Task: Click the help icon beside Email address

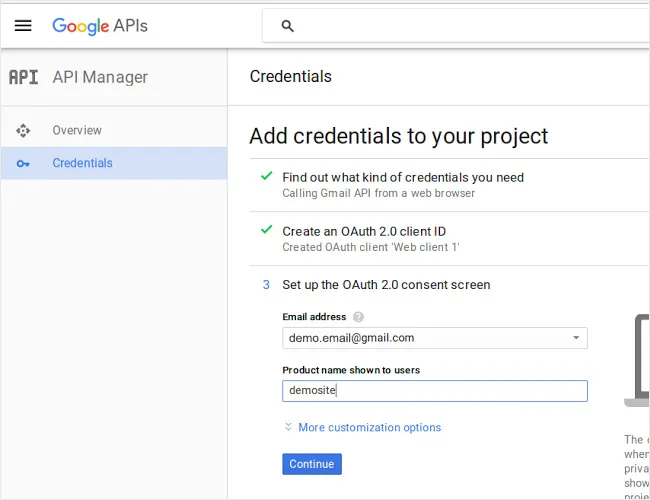Action: tap(358, 317)
